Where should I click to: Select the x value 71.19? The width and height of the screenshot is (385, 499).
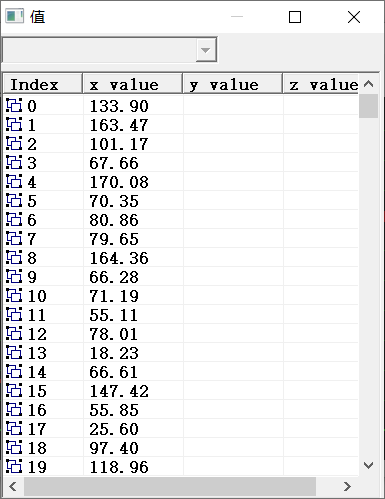pyautogui.click(x=114, y=296)
